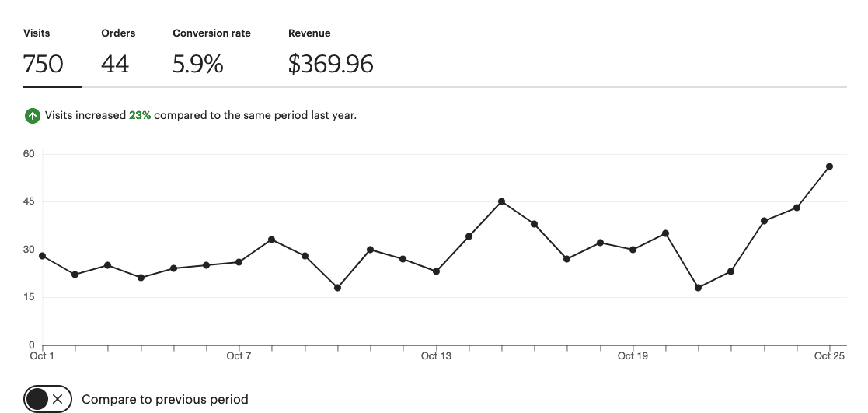Click the green upward arrow increase icon

(x=33, y=116)
